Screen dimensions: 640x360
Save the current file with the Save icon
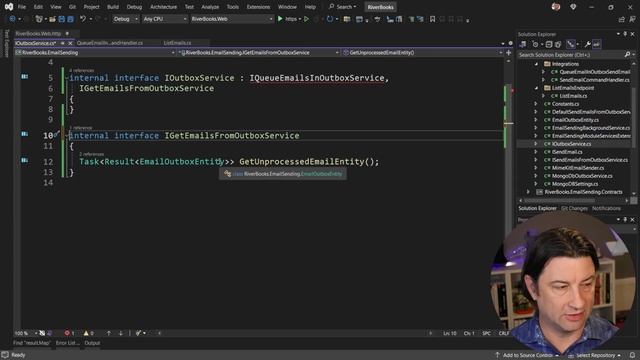[62, 19]
